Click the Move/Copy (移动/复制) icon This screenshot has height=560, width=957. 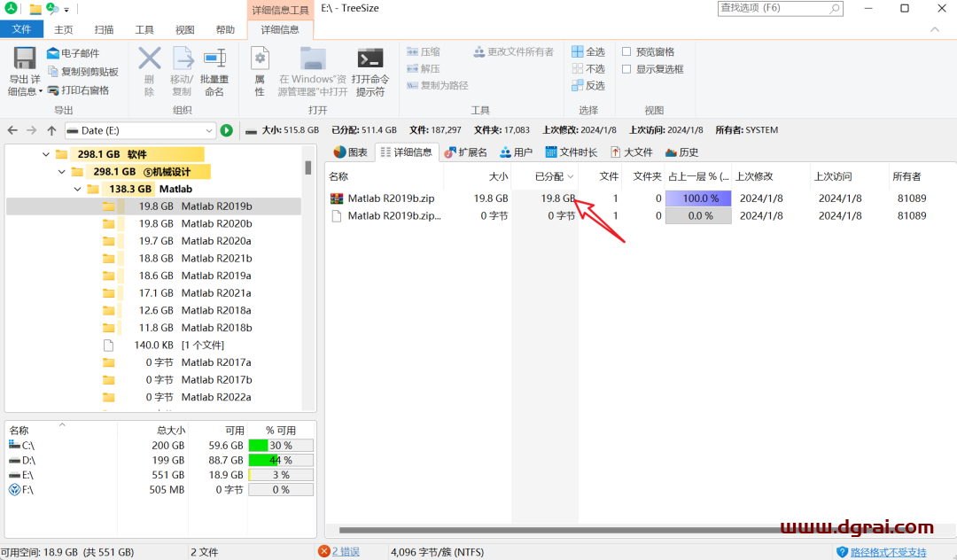click(182, 58)
